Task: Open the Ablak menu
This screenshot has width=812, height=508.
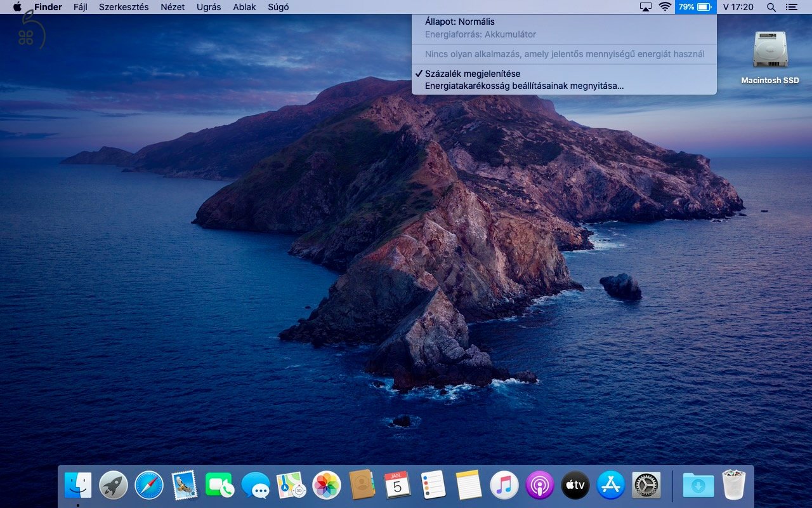Action: pyautogui.click(x=245, y=7)
